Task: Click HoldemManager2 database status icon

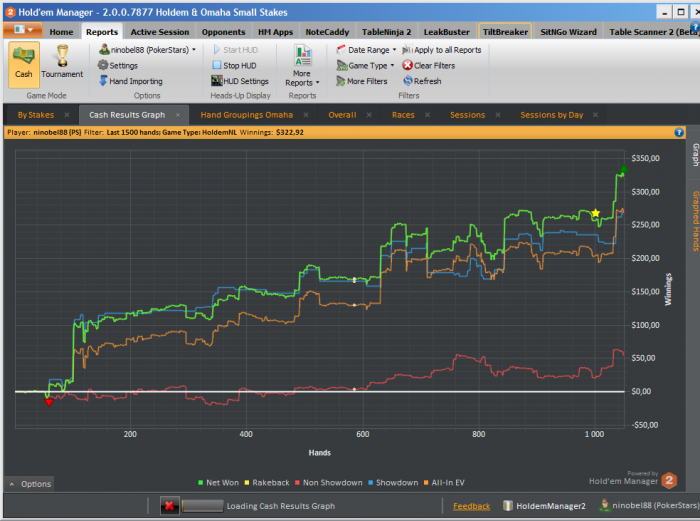Action: pos(508,505)
